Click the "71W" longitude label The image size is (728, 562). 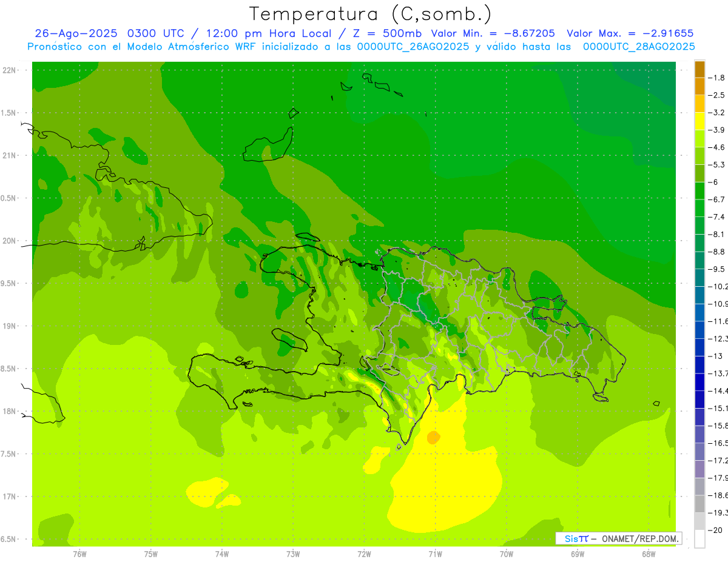coord(435,554)
